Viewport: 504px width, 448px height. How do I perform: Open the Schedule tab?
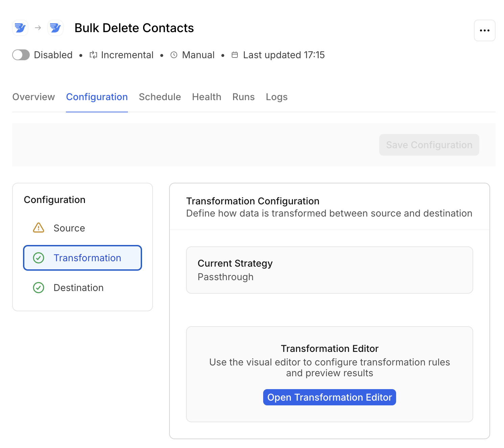160,97
